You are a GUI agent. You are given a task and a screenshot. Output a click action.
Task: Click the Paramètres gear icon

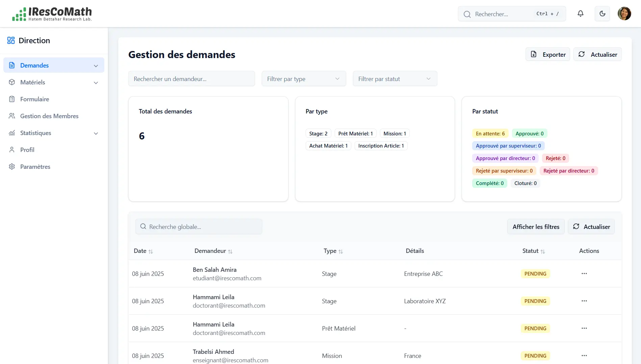[12, 166]
